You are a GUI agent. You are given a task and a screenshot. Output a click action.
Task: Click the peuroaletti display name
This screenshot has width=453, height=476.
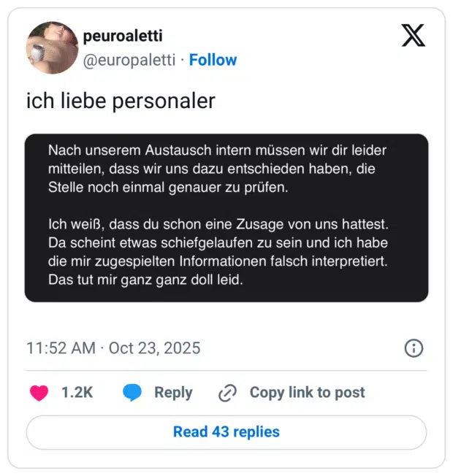pos(123,36)
